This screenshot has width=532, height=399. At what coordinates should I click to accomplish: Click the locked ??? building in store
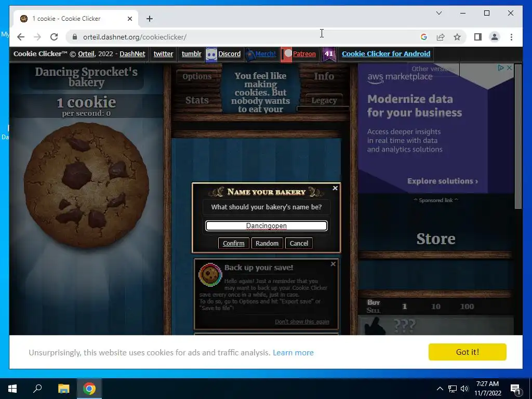pos(436,325)
